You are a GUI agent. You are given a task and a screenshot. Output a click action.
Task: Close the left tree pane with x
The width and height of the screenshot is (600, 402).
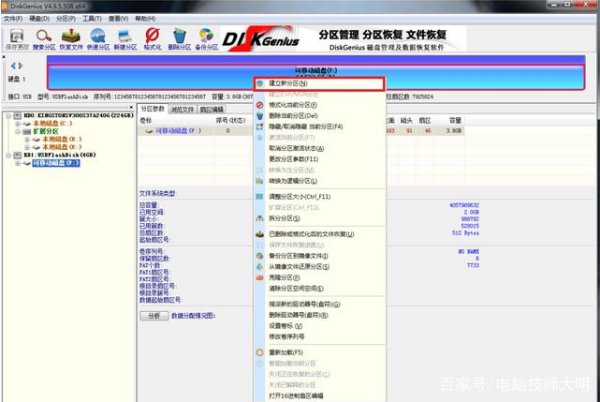pos(131,107)
